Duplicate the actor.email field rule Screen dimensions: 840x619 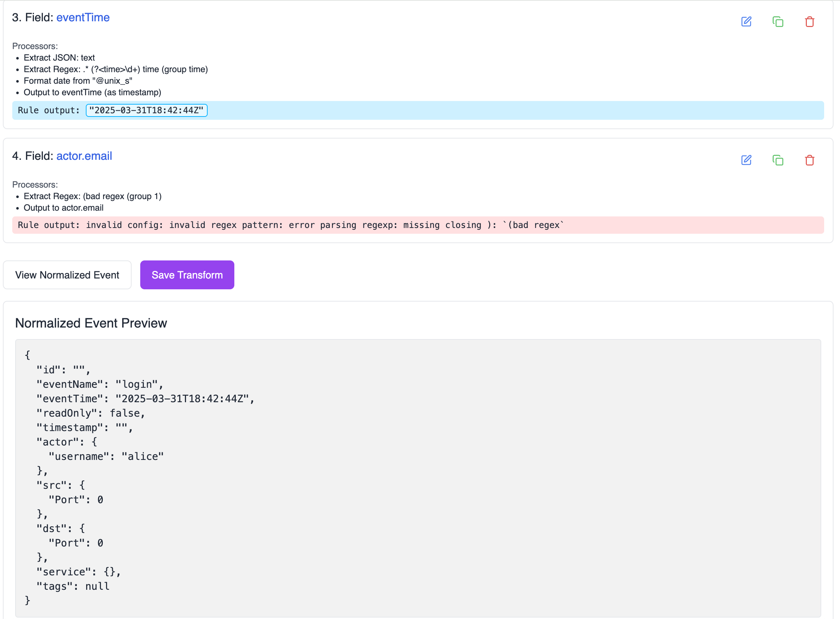coord(778,161)
